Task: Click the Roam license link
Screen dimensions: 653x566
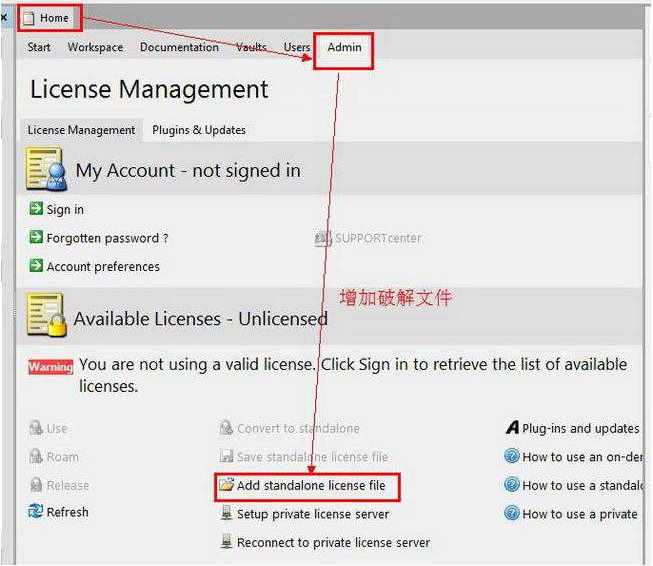Action: (62, 457)
